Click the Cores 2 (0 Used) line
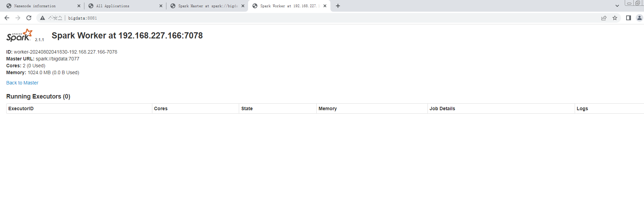This screenshot has height=218, width=644. click(x=26, y=66)
